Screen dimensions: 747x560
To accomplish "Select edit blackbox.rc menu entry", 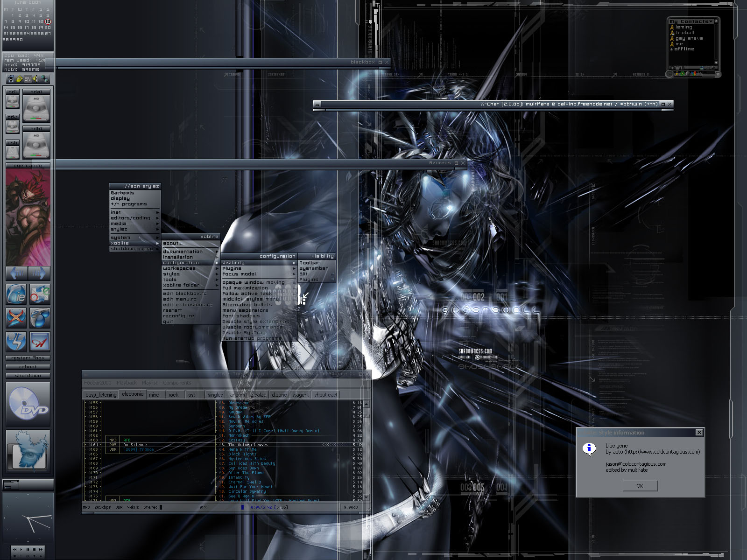I will [x=190, y=294].
